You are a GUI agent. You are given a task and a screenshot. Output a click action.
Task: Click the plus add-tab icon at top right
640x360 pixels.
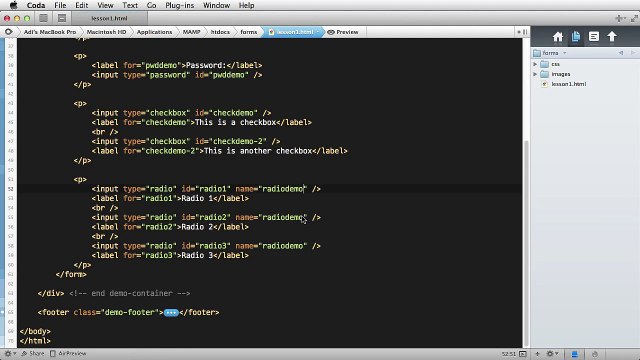click(620, 18)
